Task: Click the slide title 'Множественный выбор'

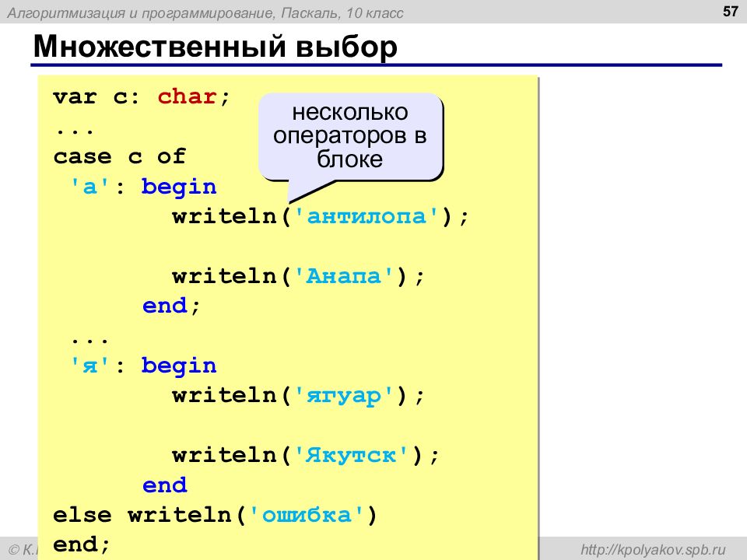Action: point(216,47)
